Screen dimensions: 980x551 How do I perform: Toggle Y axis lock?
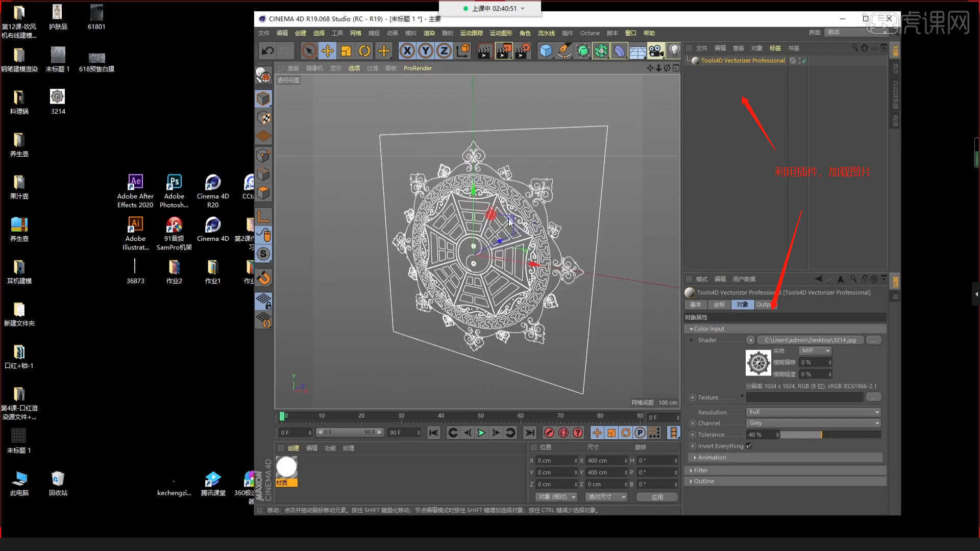click(426, 51)
